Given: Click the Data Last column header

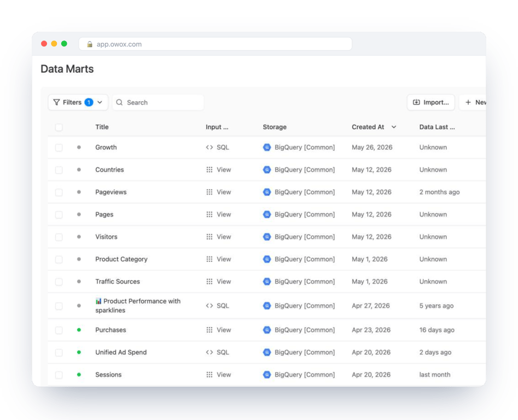Looking at the screenshot, I should (436, 127).
